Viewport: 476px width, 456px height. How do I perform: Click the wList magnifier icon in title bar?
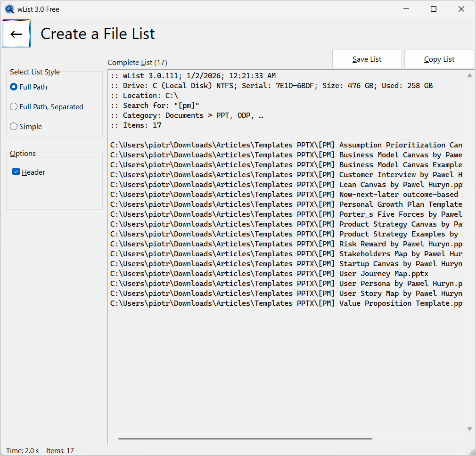click(9, 8)
